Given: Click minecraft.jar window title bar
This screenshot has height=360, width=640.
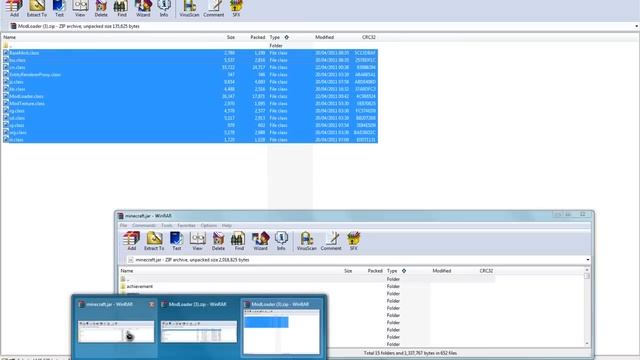Looking at the screenshot, I should pyautogui.click(x=354, y=216).
